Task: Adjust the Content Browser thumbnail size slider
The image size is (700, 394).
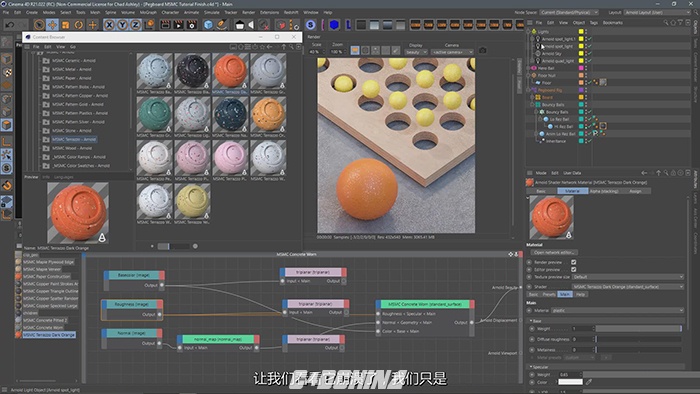Action: (173, 246)
